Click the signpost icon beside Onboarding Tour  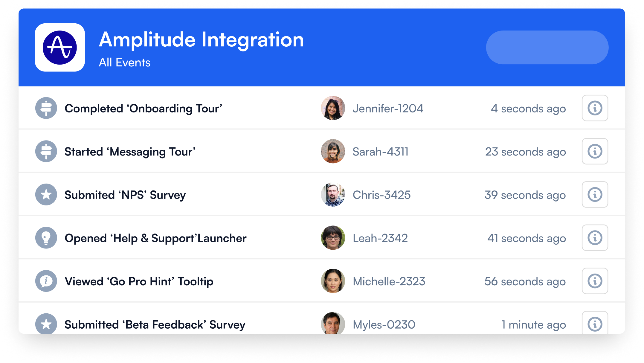coord(46,108)
